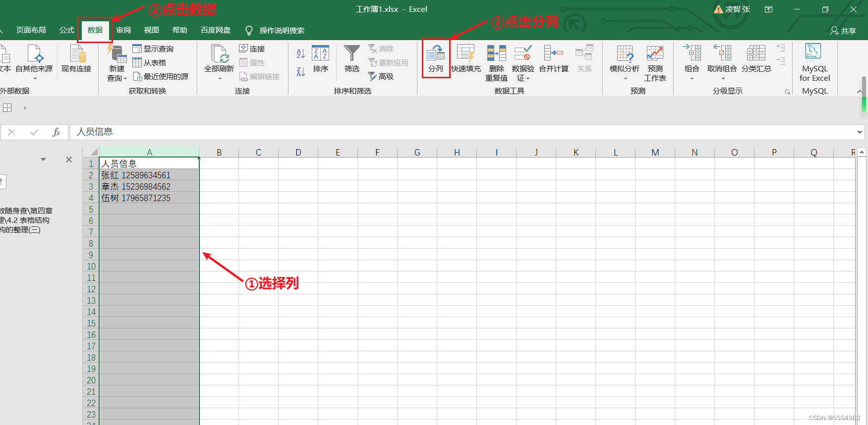The height and width of the screenshot is (425, 868).
Task: Expand the 取消组合 dropdown arrow
Action: (723, 79)
